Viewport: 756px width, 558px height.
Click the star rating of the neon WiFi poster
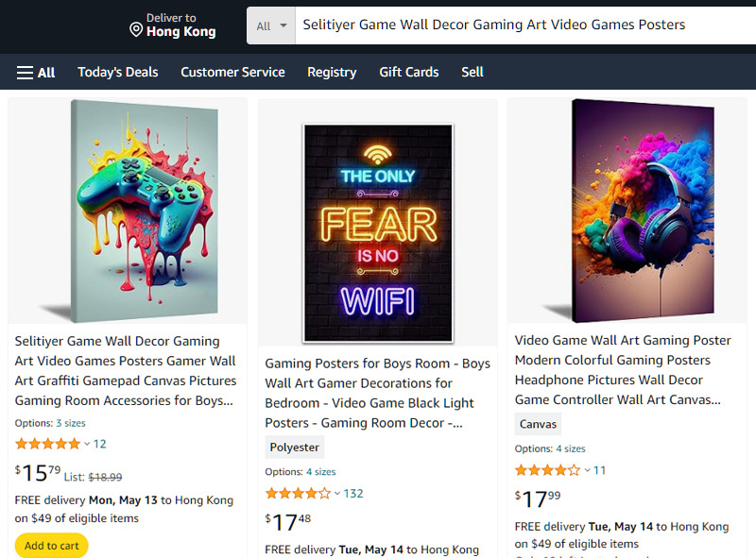(x=298, y=493)
